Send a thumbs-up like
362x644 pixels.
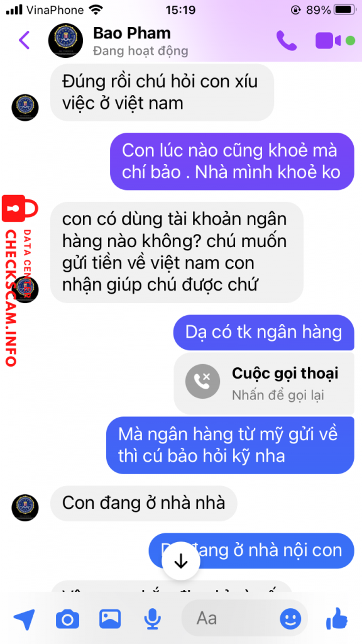[337, 618]
